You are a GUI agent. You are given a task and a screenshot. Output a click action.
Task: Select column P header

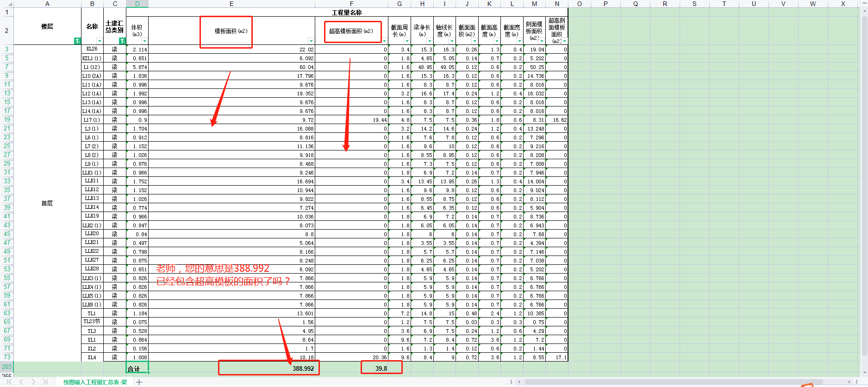(x=606, y=4)
